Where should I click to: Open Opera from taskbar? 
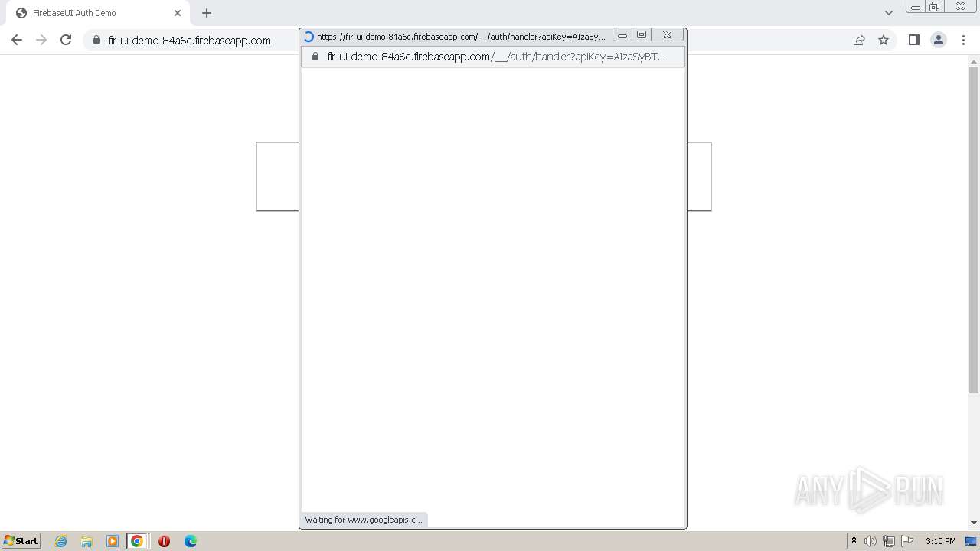tap(164, 541)
